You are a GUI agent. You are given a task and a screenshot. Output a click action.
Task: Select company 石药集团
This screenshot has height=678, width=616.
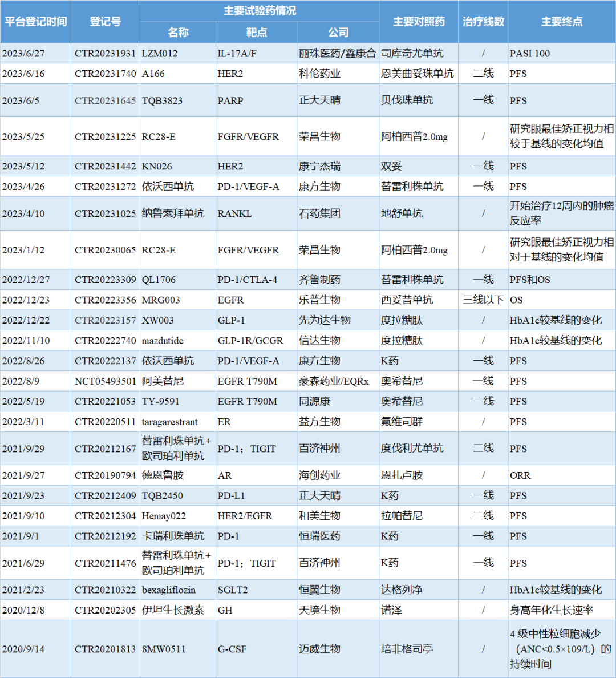click(x=319, y=213)
